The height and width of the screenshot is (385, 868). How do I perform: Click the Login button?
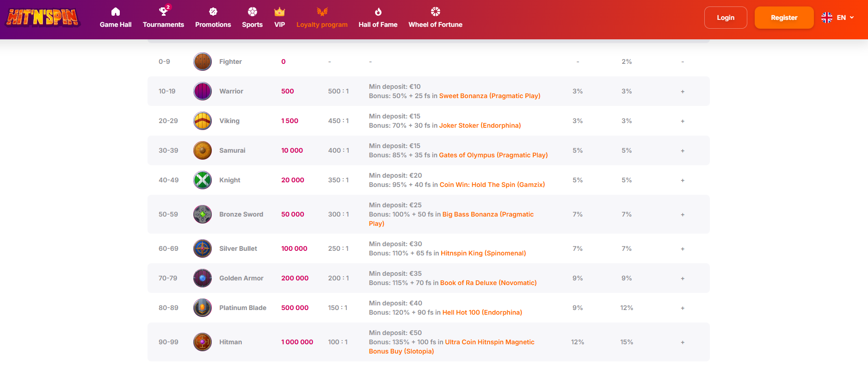coord(725,18)
